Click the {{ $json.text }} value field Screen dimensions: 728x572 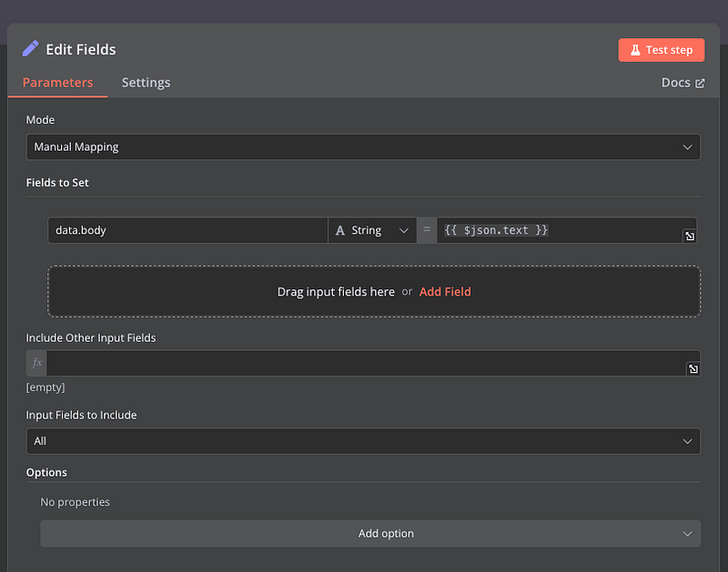[x=555, y=230]
